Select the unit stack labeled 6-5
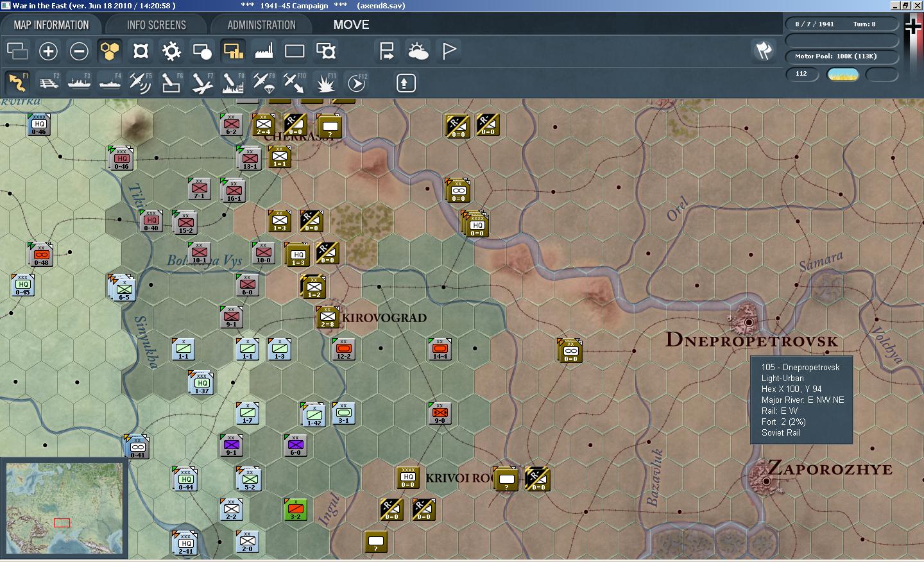Image resolution: width=924 pixels, height=562 pixels. tap(123, 289)
